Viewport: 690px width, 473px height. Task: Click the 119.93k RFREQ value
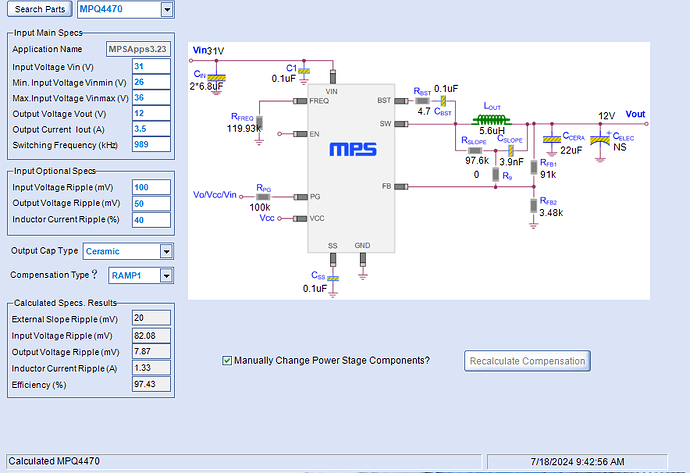point(244,128)
